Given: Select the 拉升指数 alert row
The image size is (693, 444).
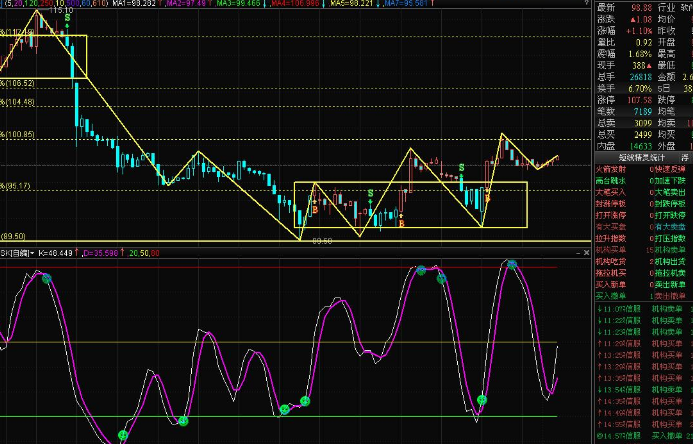Looking at the screenshot, I should pos(624,238).
